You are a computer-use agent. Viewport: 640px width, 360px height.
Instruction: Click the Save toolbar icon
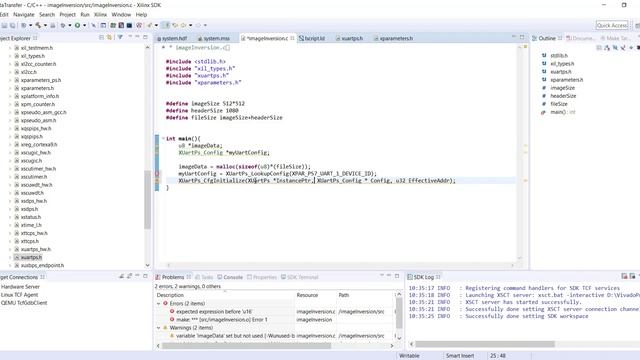pyautogui.click(x=4, y=25)
